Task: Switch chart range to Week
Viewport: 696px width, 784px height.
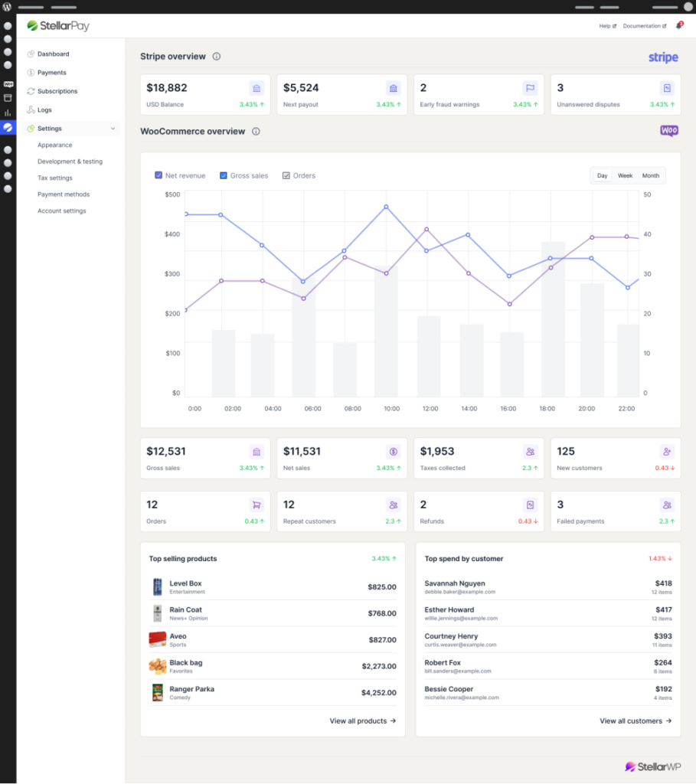Action: [x=625, y=176]
